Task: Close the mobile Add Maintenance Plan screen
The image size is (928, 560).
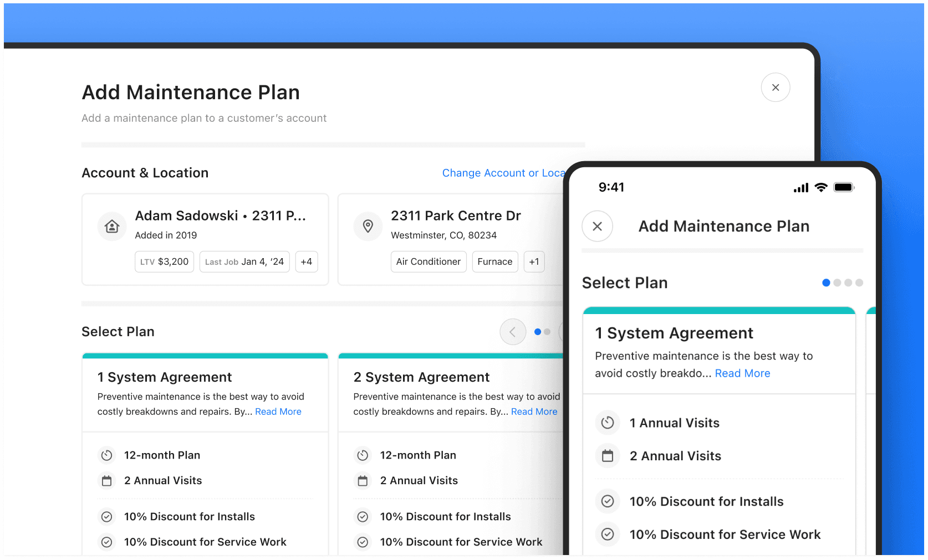Action: 597,226
